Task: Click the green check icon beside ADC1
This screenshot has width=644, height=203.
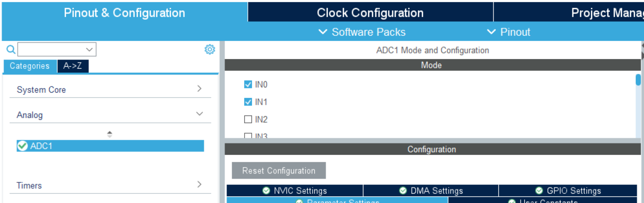Action: [22, 146]
